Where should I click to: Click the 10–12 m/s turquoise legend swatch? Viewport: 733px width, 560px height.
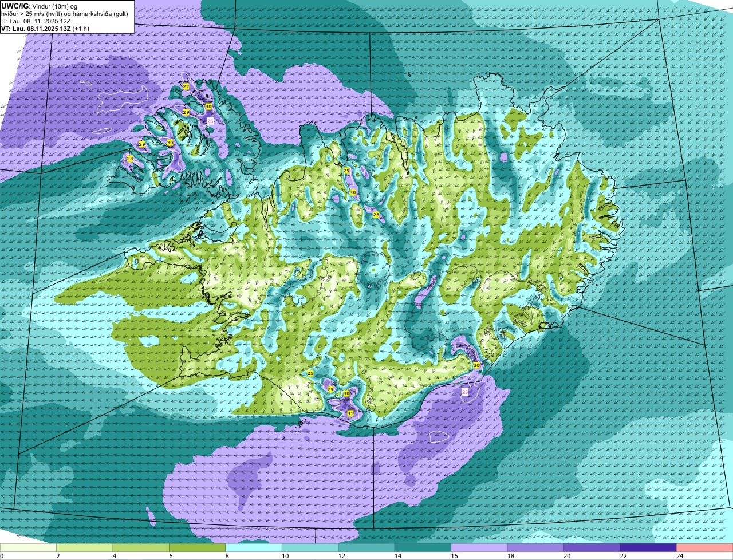(310, 548)
